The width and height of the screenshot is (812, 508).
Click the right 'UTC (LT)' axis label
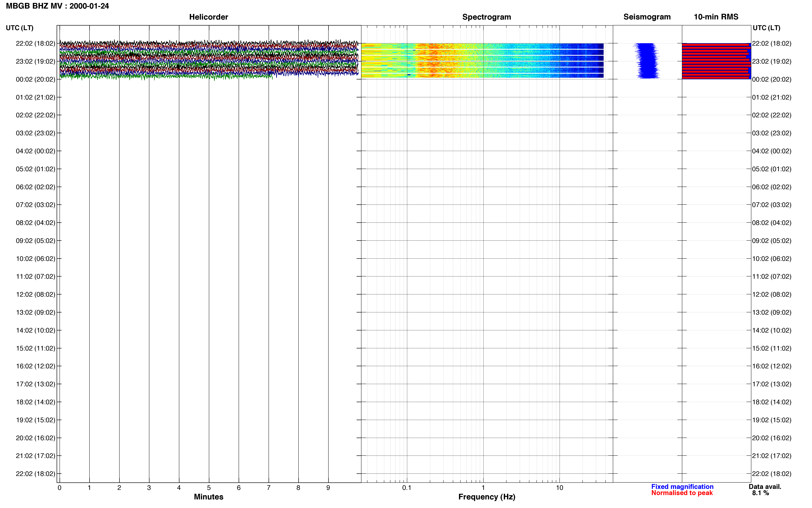766,28
